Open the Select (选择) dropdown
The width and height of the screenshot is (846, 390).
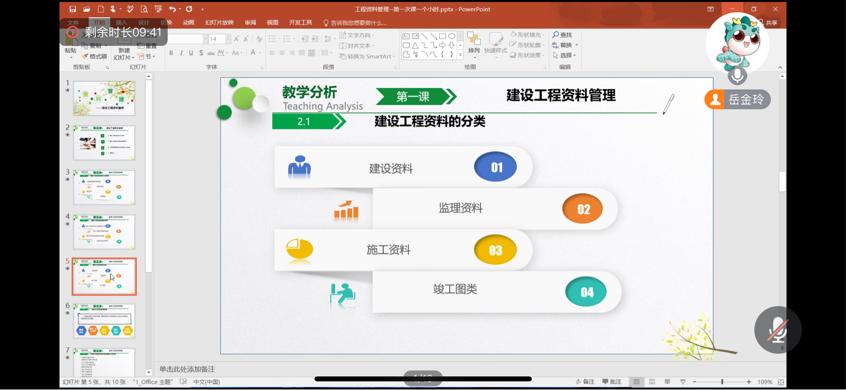(565, 55)
